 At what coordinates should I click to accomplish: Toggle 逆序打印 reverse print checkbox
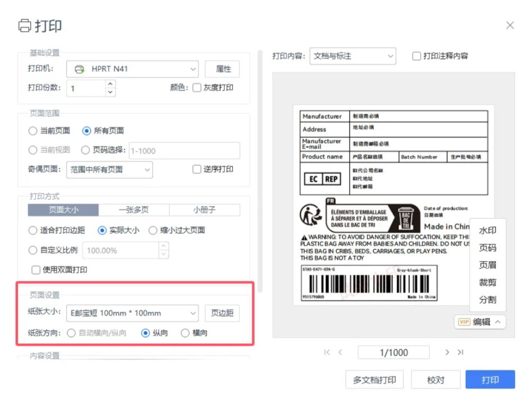coord(197,169)
